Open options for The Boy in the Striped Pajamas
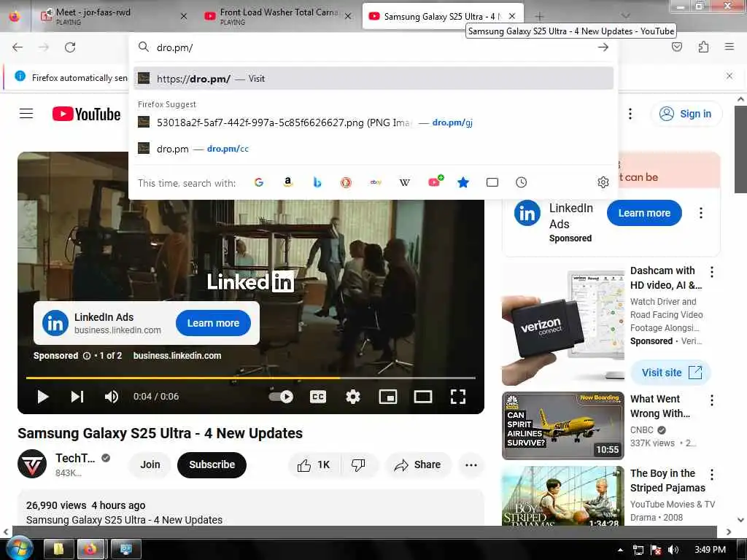The height and width of the screenshot is (560, 747). 712,475
